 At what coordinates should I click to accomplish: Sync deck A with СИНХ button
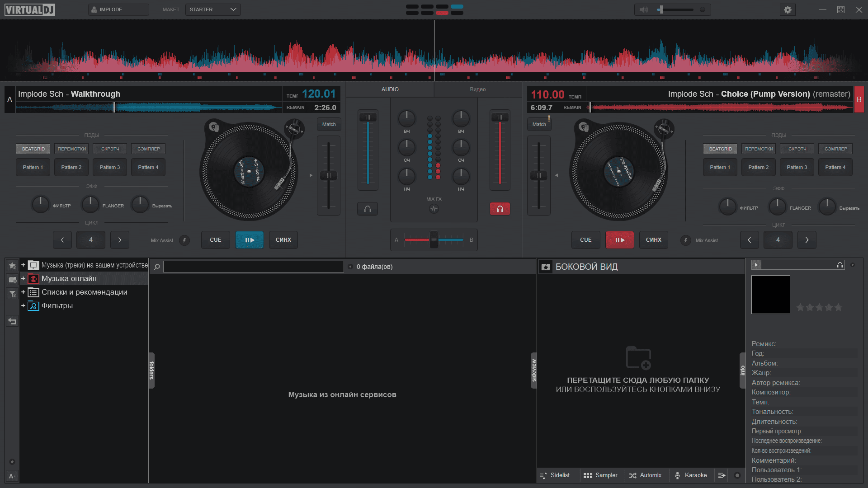283,240
